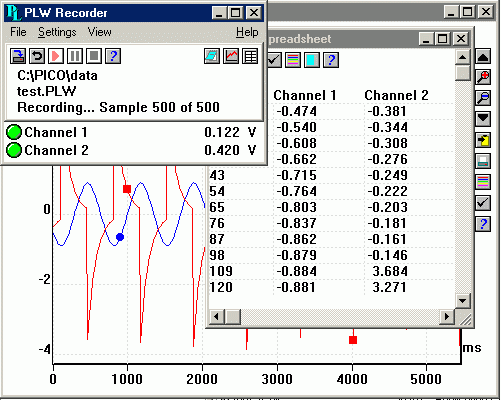Click the multicolored lines icon in the spreadsheet toolbar
This screenshot has width=501, height=400.
click(x=293, y=60)
